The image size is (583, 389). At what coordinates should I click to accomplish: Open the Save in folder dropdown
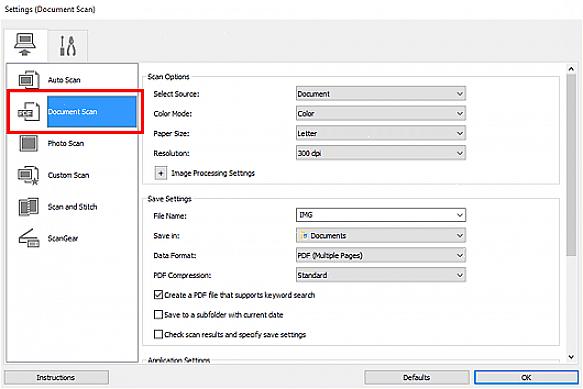tap(381, 235)
